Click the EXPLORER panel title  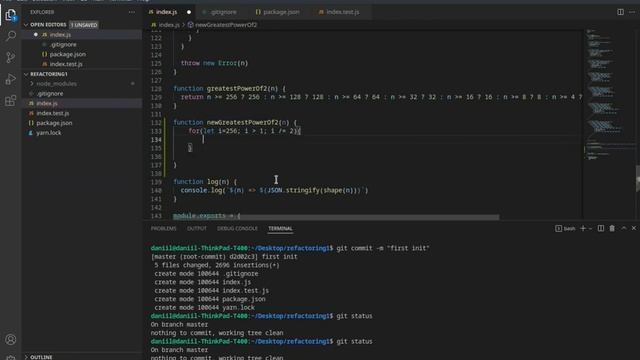42,12
